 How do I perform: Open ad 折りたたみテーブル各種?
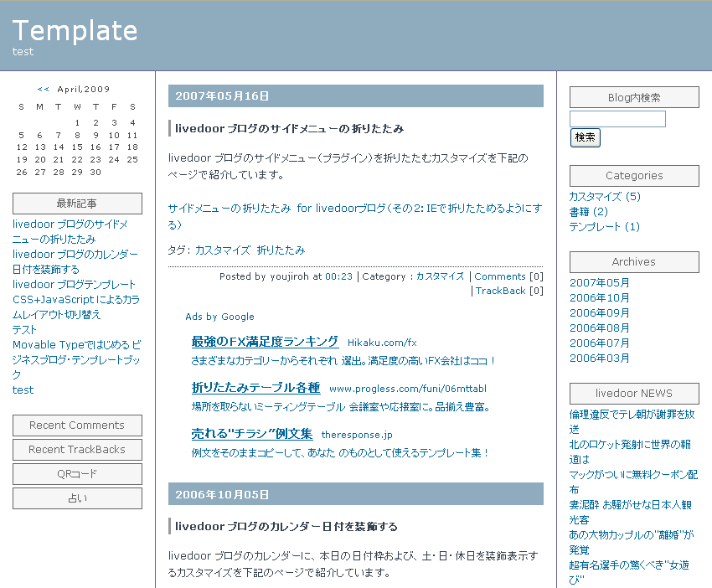pos(256,387)
